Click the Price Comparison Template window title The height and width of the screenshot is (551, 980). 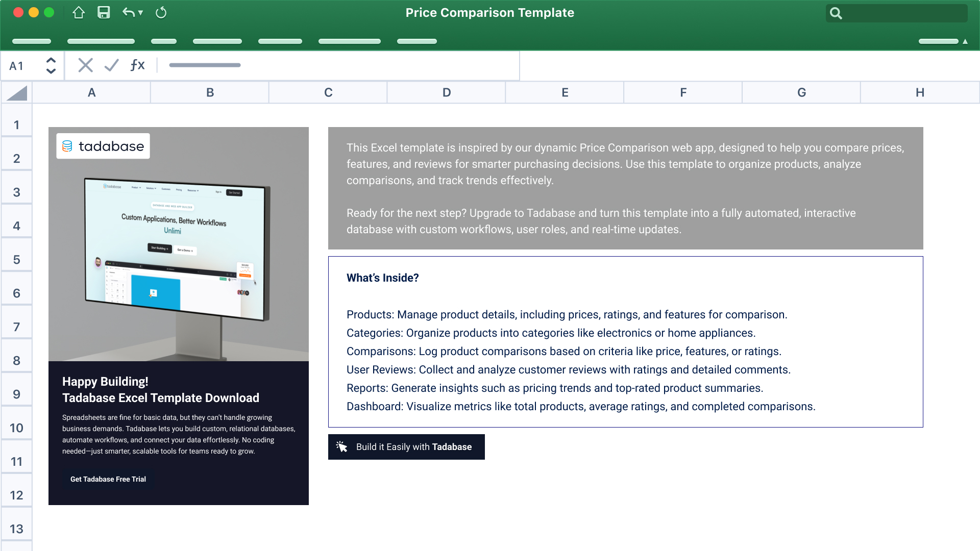point(490,13)
